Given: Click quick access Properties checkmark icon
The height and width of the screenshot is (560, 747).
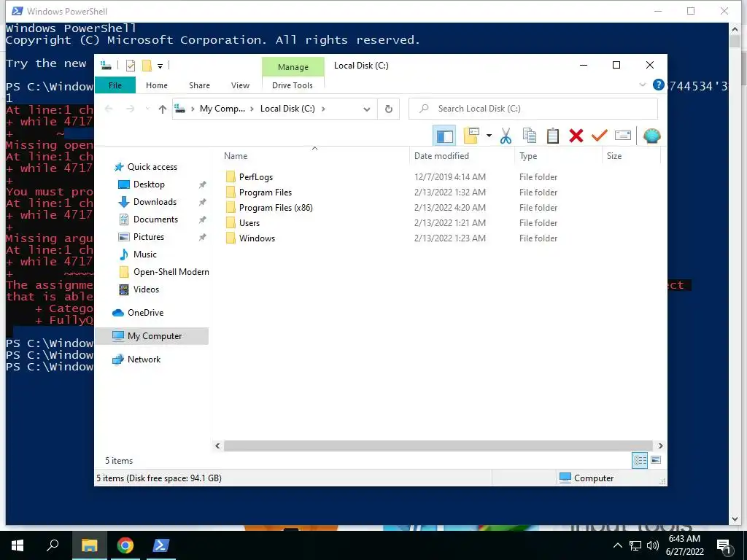Looking at the screenshot, I should click(130, 66).
